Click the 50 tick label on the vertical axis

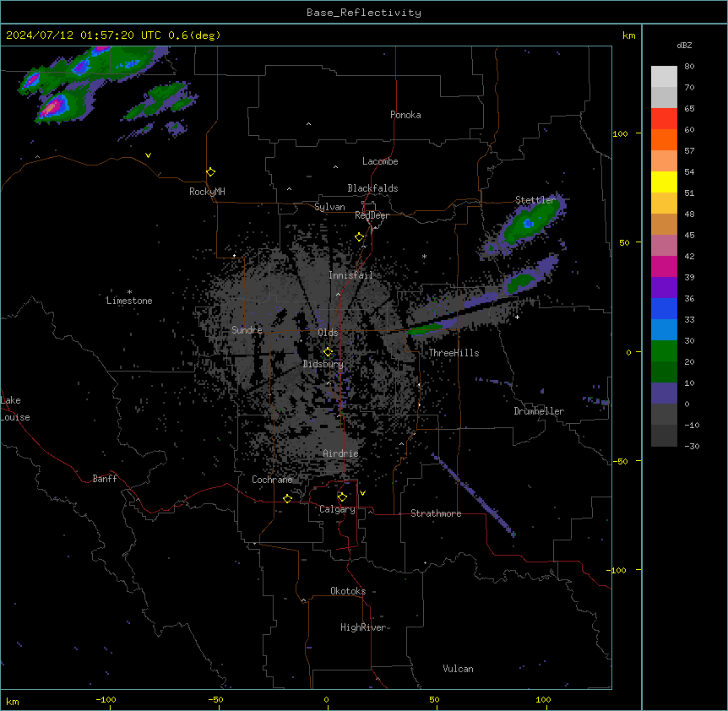point(624,242)
